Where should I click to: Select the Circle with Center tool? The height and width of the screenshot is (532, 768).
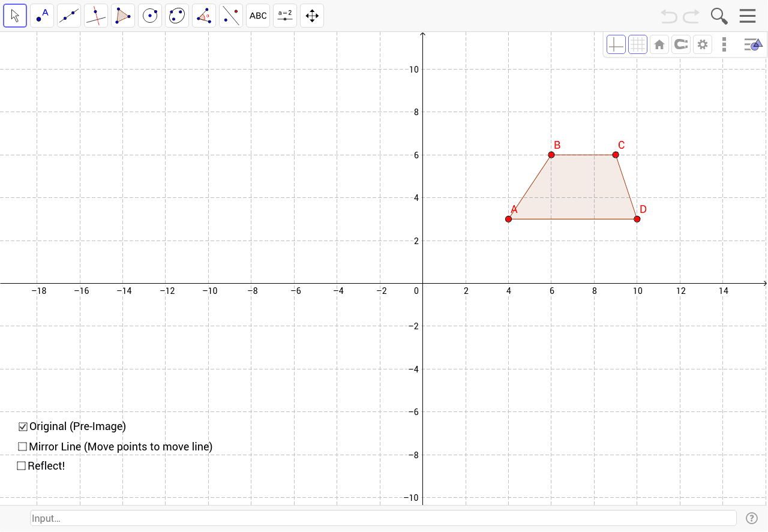click(x=149, y=16)
